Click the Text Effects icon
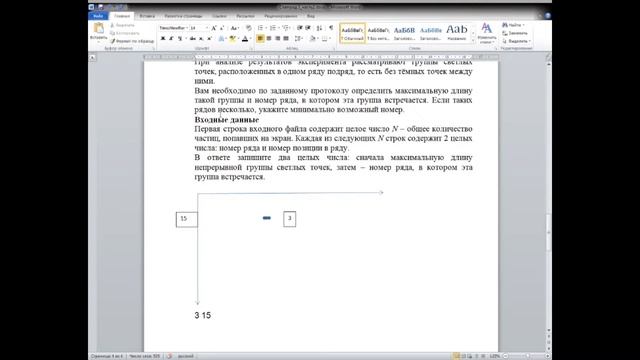Screen dimensions: 640x360 click(221, 39)
